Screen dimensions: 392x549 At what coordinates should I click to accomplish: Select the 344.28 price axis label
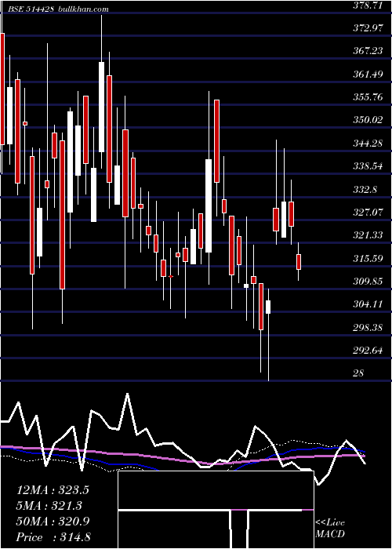tap(368, 144)
